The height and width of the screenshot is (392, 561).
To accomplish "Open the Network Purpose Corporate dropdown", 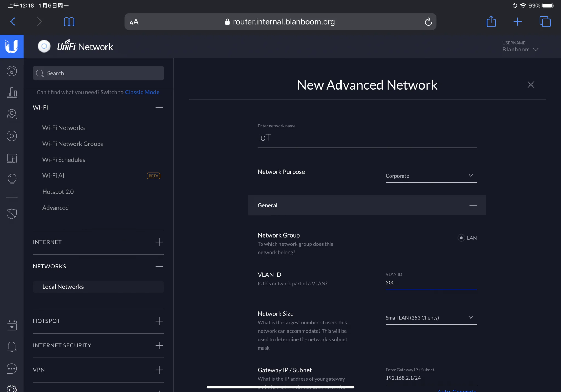I will point(431,176).
